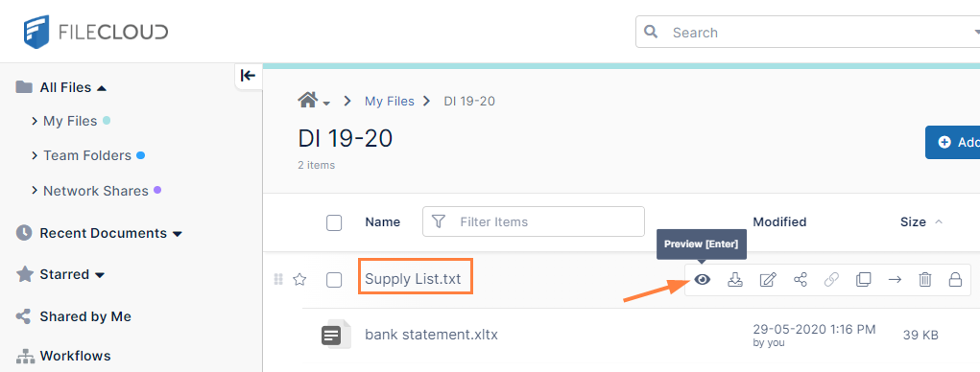The height and width of the screenshot is (372, 980).
Task: Expand the Team Folders tree node
Action: tap(35, 155)
